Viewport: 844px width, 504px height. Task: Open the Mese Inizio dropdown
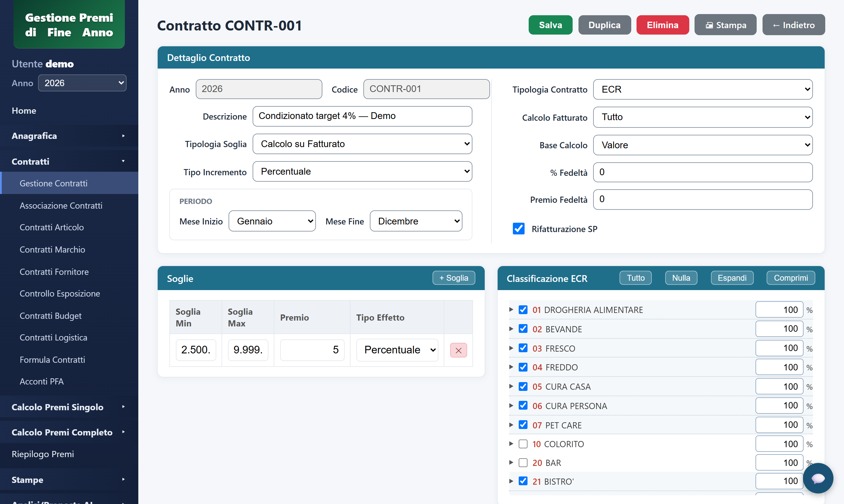point(272,221)
